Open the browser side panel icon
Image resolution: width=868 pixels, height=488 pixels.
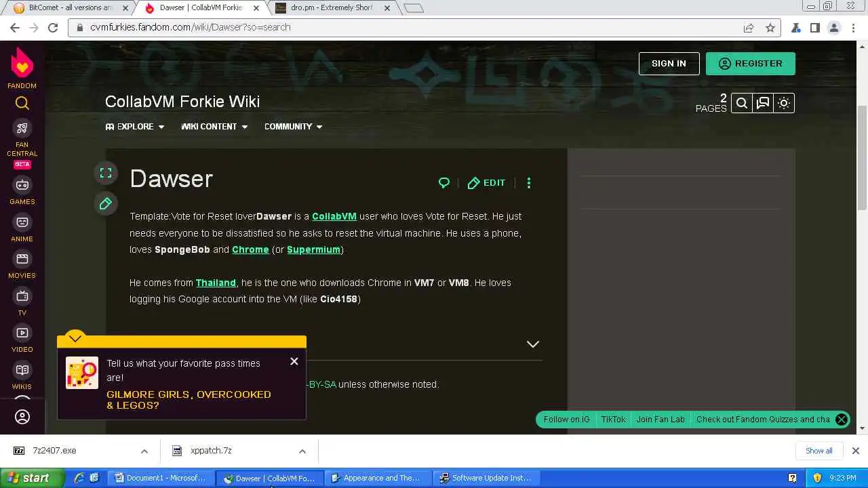point(815,28)
